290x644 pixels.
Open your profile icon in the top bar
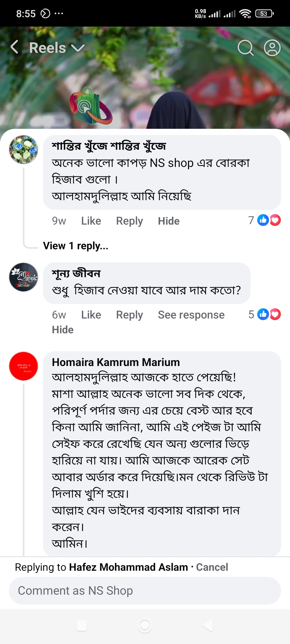coord(272,48)
